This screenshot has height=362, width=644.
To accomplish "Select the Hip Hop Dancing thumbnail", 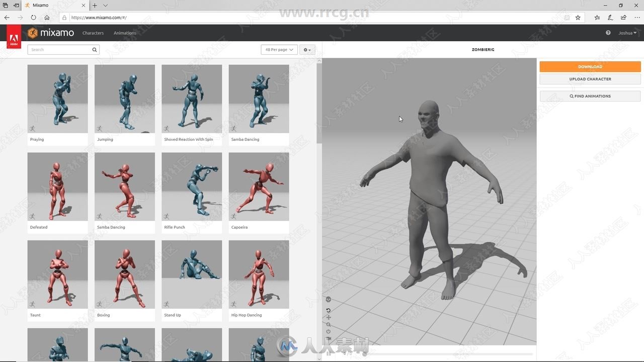I will [x=259, y=275].
